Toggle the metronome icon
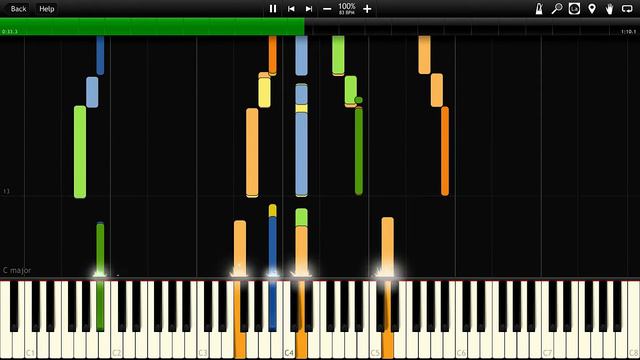640x360 pixels. pos(539,9)
